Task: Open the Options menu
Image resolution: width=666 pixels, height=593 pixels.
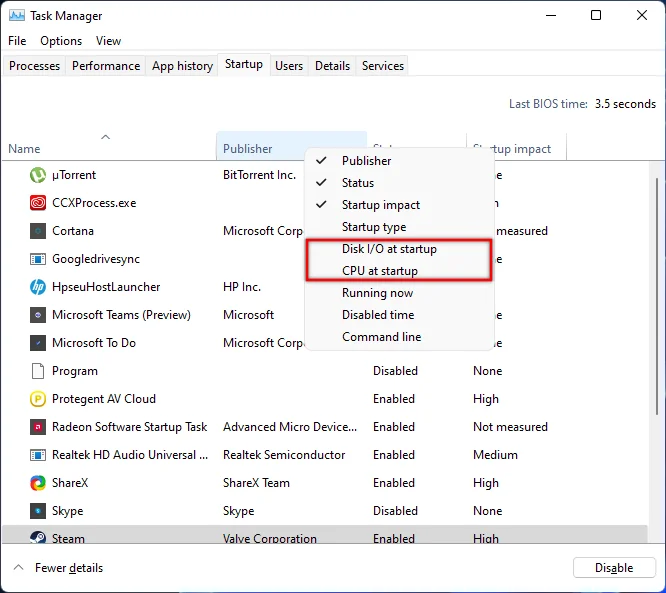Action: [61, 41]
